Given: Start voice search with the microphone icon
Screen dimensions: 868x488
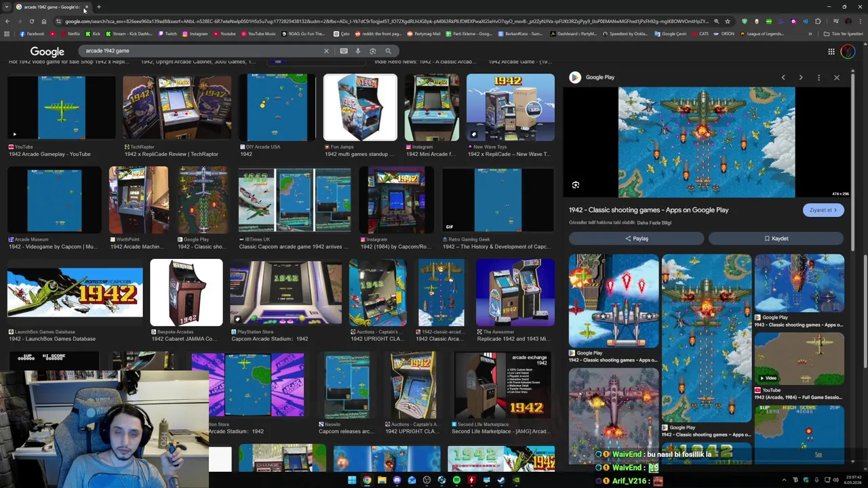Looking at the screenshot, I should click(x=358, y=51).
